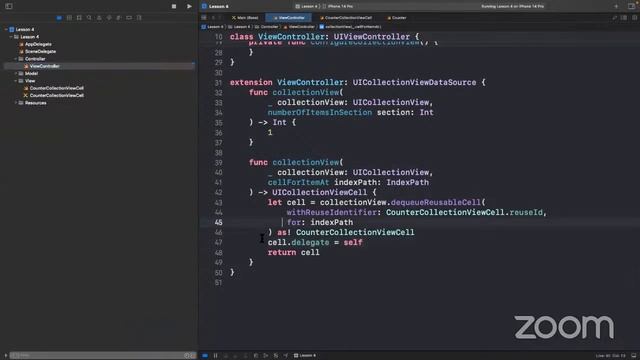Image resolution: width=640 pixels, height=360 pixels.
Task: Go back in editor history
Action: (x=213, y=18)
